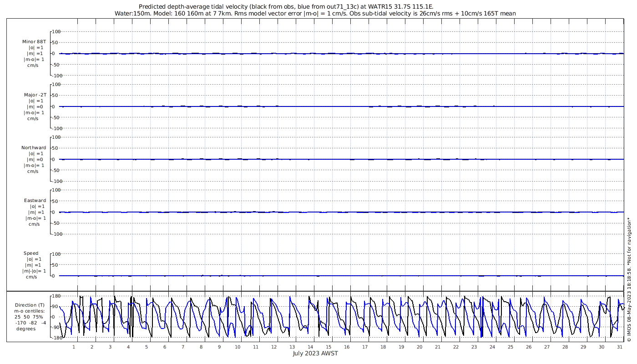Screen dimensions: 637x364
Task: Click day 25 on the date axis
Action: tap(511, 347)
